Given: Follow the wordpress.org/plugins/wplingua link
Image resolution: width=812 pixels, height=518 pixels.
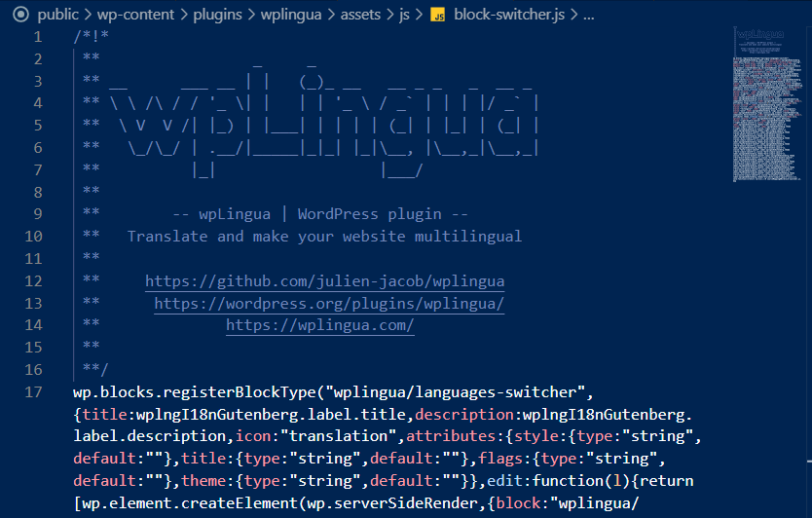Looking at the screenshot, I should (329, 303).
